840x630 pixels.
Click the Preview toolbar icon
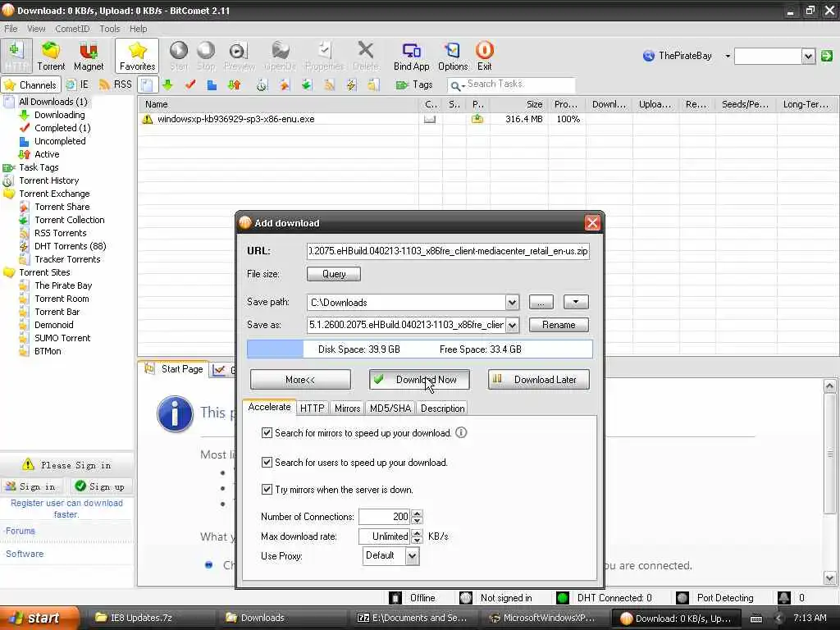click(239, 56)
